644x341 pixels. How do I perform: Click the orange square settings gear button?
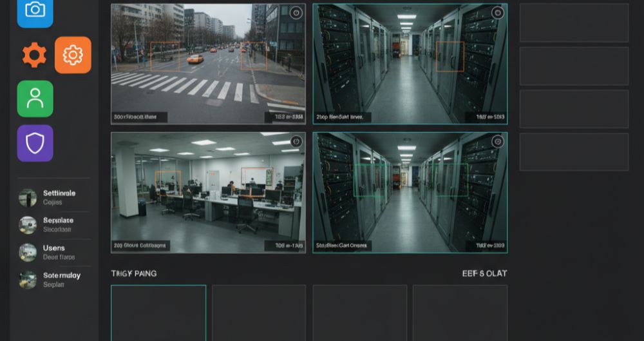coord(73,55)
